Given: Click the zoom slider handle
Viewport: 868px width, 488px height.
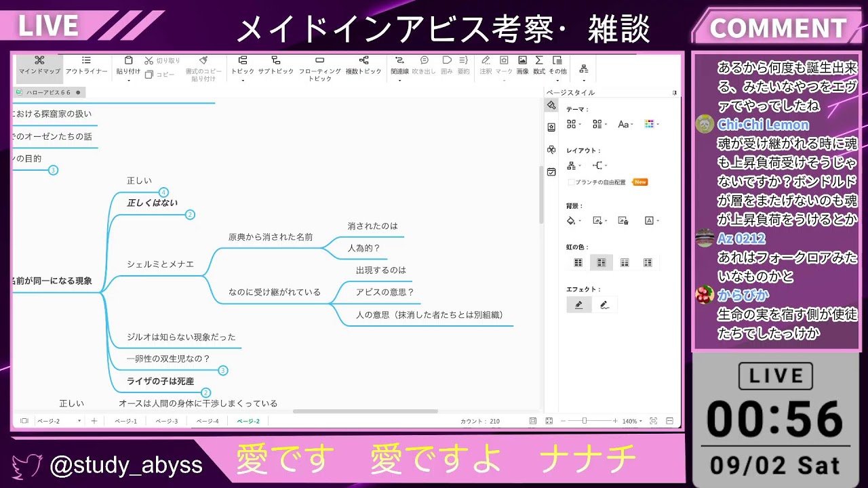Looking at the screenshot, I should [x=585, y=421].
